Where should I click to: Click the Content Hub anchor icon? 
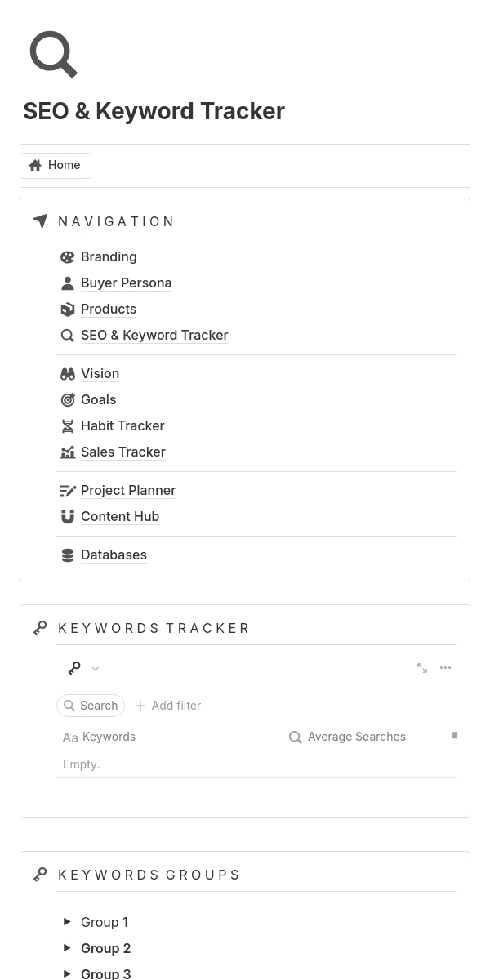[x=68, y=516]
